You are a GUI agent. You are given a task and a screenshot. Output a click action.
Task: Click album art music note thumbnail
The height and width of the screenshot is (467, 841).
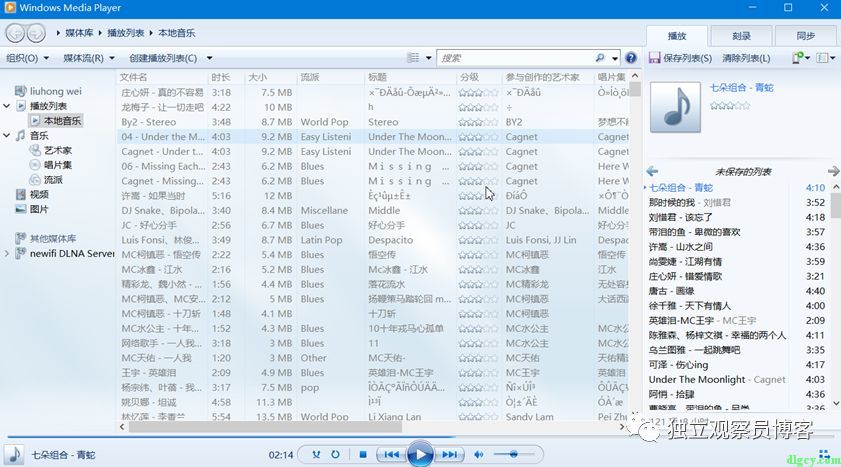pyautogui.click(x=675, y=107)
